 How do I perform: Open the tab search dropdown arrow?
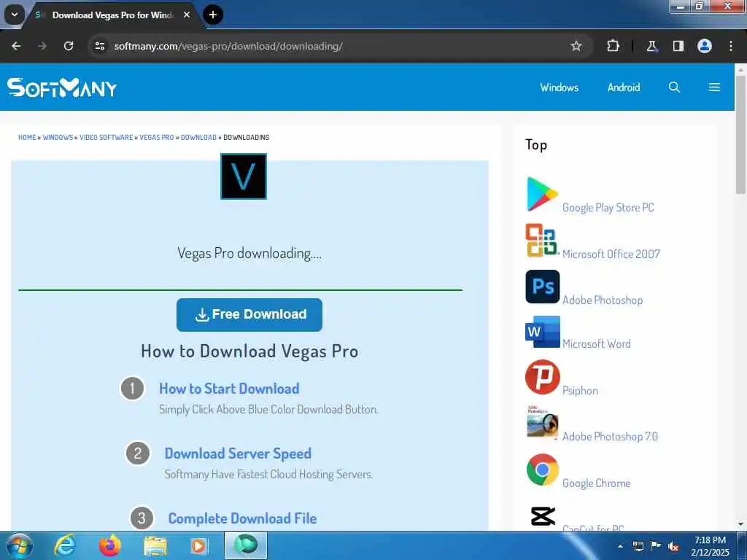(x=15, y=15)
